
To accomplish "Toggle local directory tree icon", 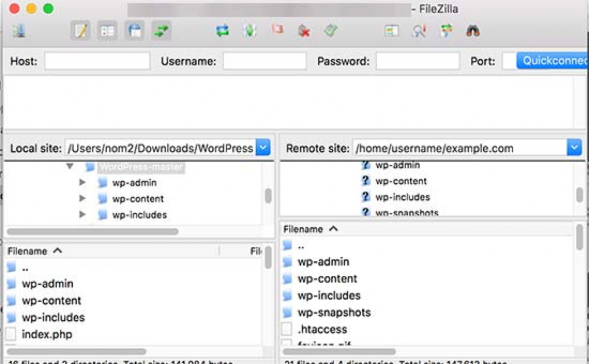I will (x=107, y=31).
